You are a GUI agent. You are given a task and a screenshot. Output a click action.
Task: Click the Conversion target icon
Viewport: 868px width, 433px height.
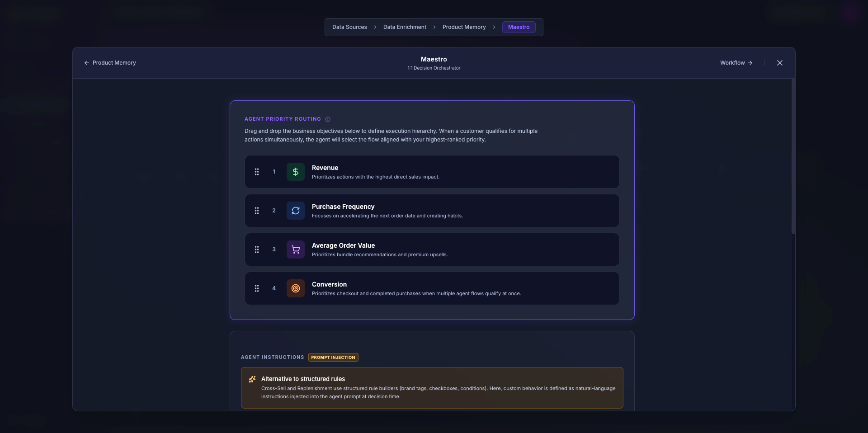(x=295, y=288)
